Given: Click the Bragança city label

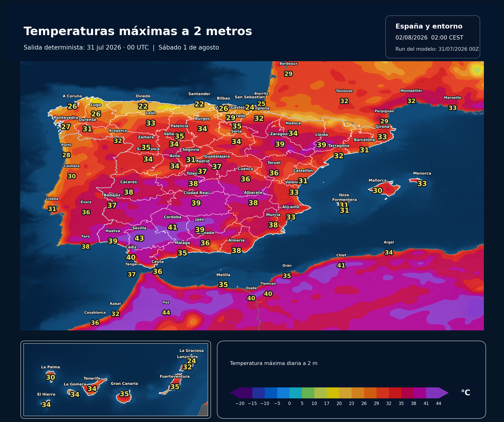Looking at the screenshot, I should tap(118, 130).
